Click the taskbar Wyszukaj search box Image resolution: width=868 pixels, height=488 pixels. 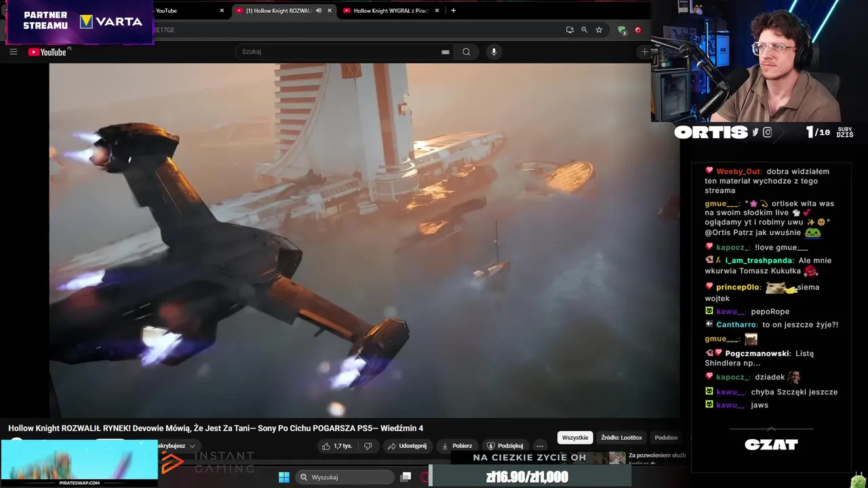(x=345, y=477)
